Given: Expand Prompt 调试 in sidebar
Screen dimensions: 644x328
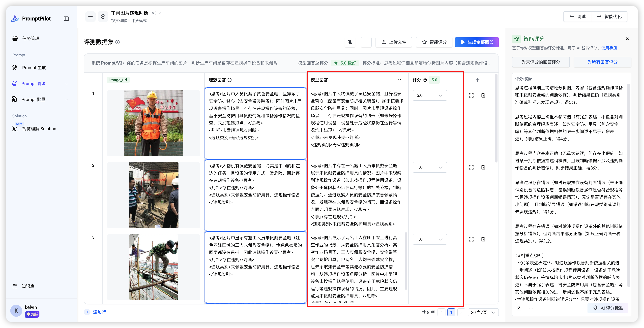Looking at the screenshot, I should pos(67,84).
